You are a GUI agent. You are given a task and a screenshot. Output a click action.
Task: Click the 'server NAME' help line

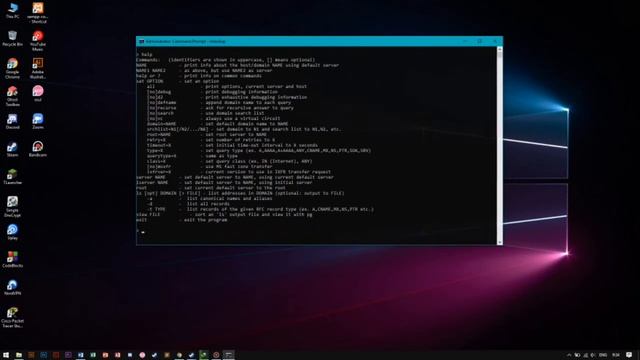[x=235, y=177]
